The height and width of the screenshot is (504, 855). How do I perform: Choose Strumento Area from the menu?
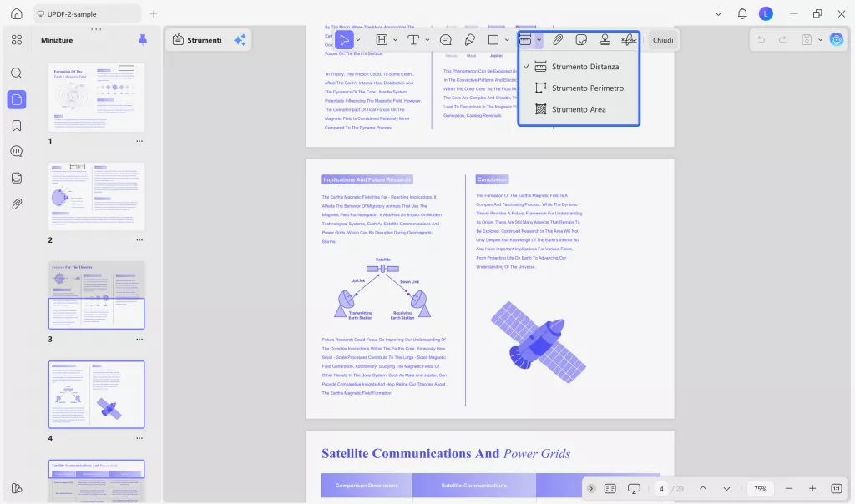click(x=579, y=109)
